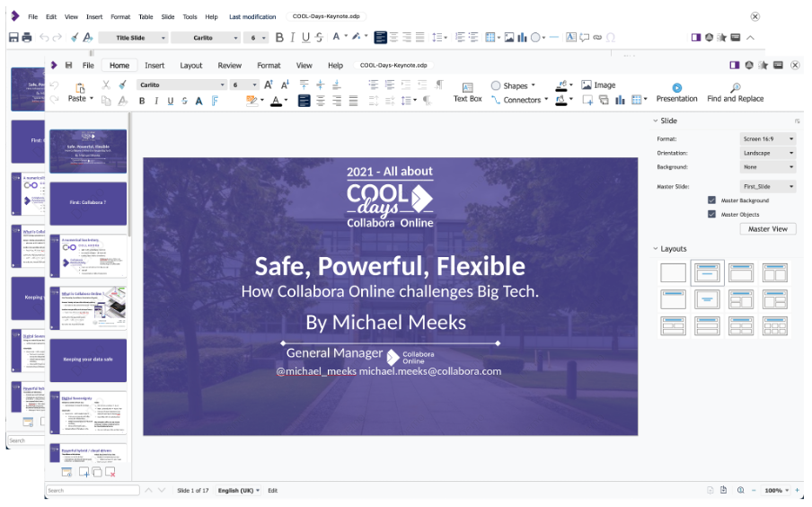Click the Master View button

pos(767,229)
